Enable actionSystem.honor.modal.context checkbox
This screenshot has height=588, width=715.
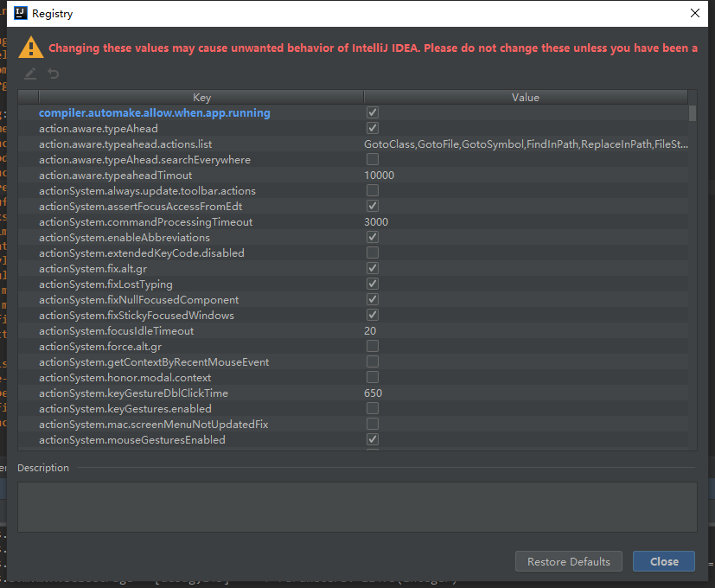[x=373, y=377]
